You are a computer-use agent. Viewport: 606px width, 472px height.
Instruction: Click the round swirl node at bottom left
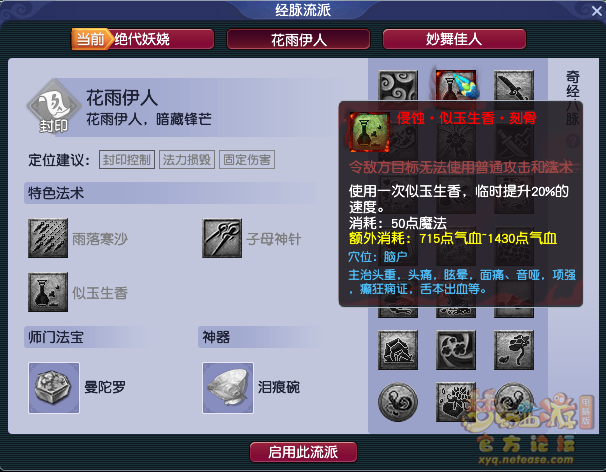pos(398,402)
